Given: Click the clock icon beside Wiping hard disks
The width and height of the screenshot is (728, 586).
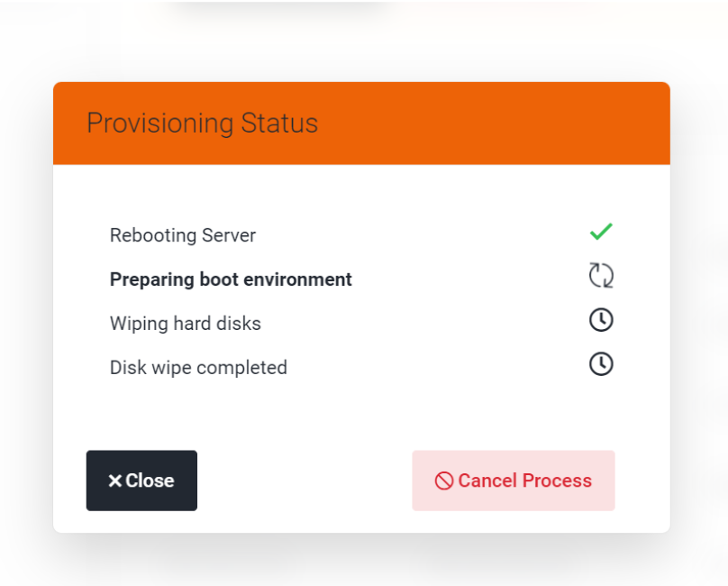Looking at the screenshot, I should click(601, 320).
